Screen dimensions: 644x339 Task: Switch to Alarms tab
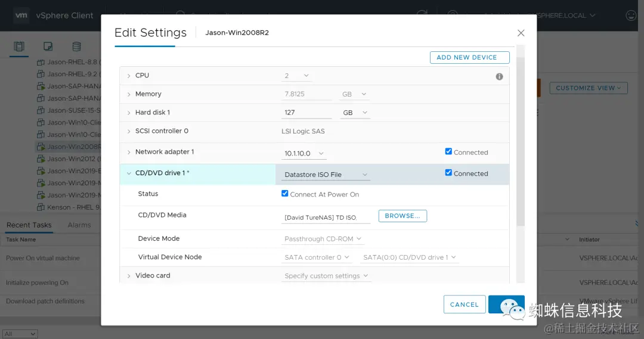79,225
